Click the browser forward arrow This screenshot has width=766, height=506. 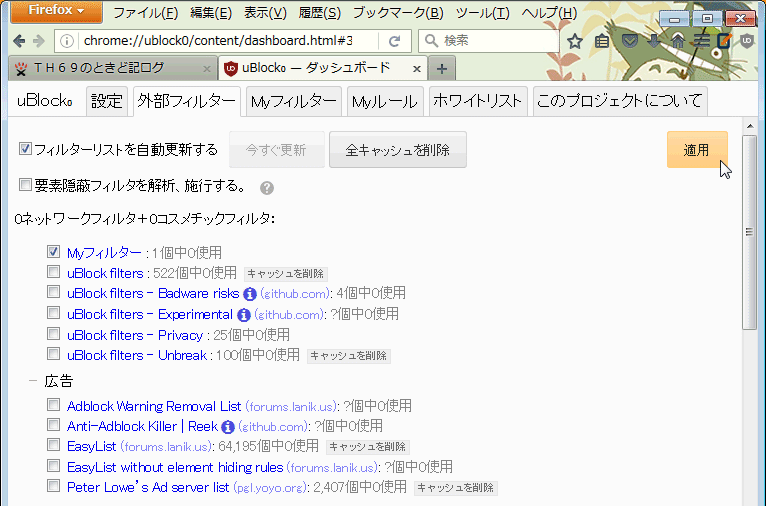click(x=38, y=41)
